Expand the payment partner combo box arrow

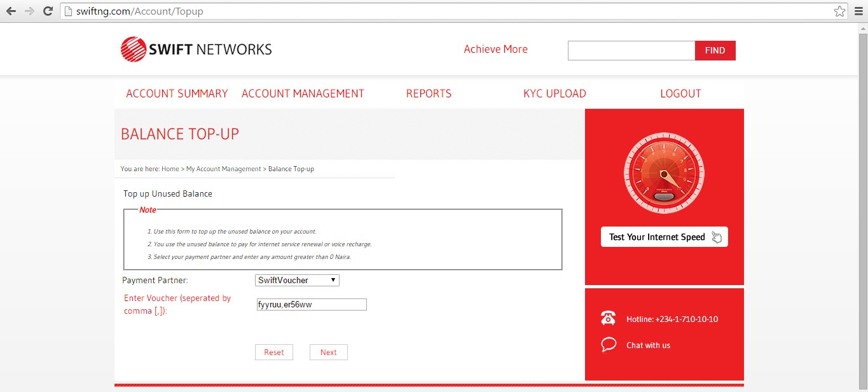[333, 280]
